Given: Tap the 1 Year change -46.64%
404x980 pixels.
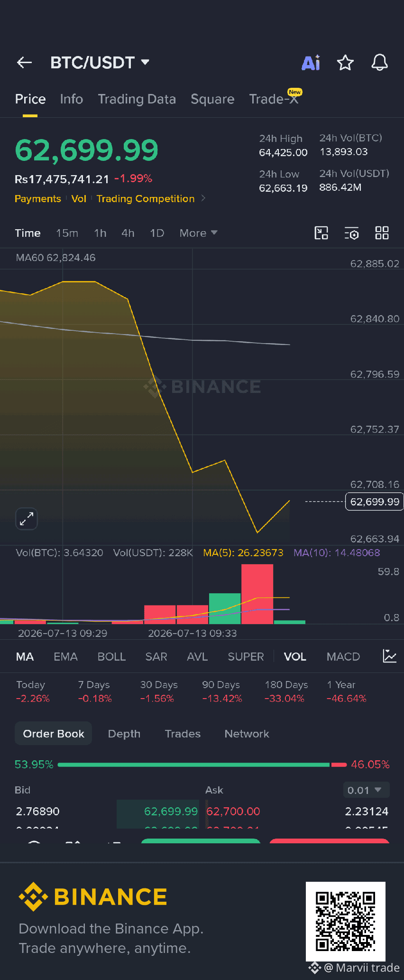Looking at the screenshot, I should (347, 699).
